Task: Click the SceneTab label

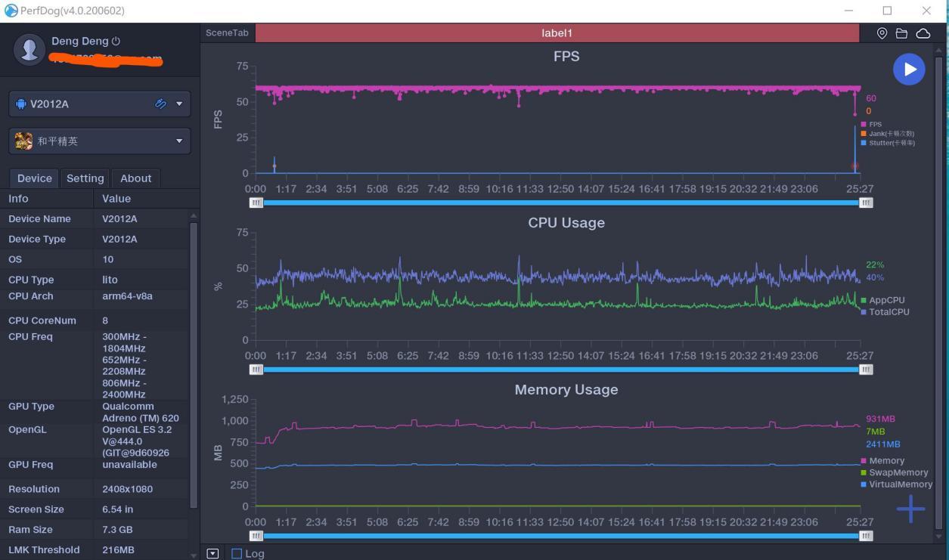Action: pos(227,33)
